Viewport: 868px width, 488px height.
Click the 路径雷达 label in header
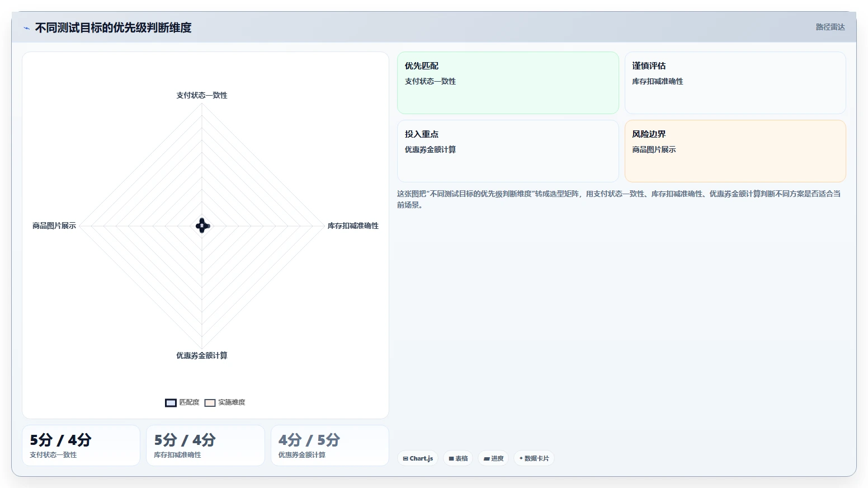[830, 27]
